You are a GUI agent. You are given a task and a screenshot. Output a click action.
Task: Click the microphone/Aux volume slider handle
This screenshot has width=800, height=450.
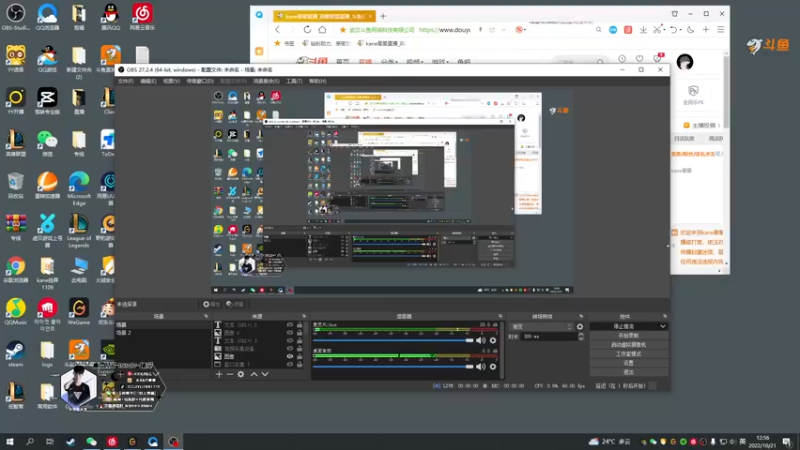coord(469,340)
